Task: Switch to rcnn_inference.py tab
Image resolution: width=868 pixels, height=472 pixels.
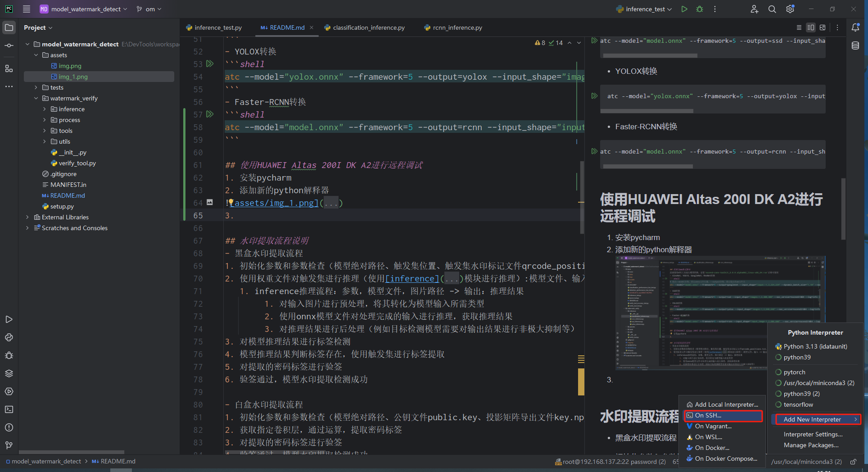Action: pyautogui.click(x=453, y=27)
